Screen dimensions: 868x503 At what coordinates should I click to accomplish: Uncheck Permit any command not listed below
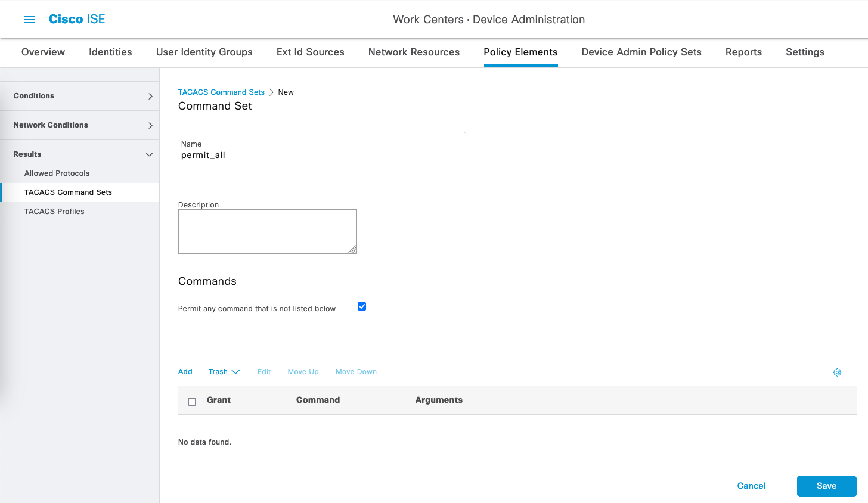coord(362,306)
